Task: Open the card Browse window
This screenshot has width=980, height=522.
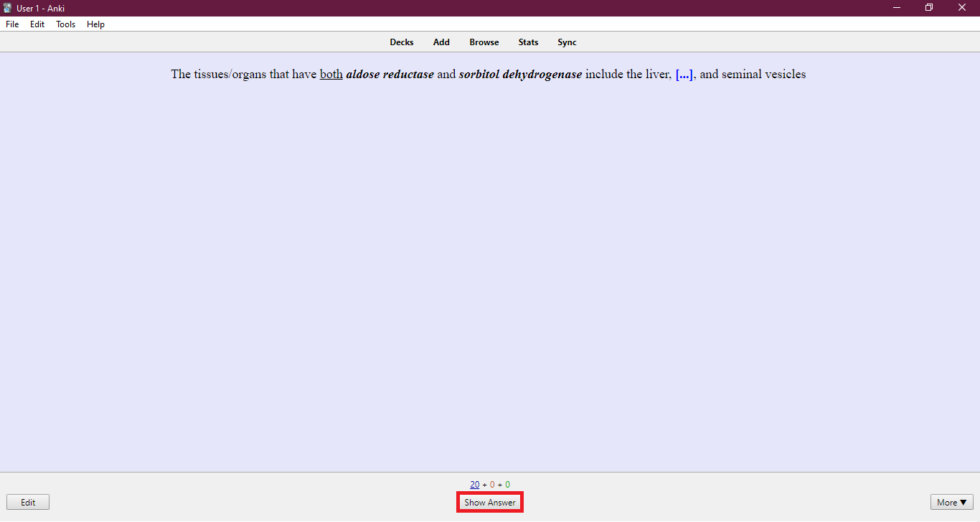Action: tap(484, 42)
